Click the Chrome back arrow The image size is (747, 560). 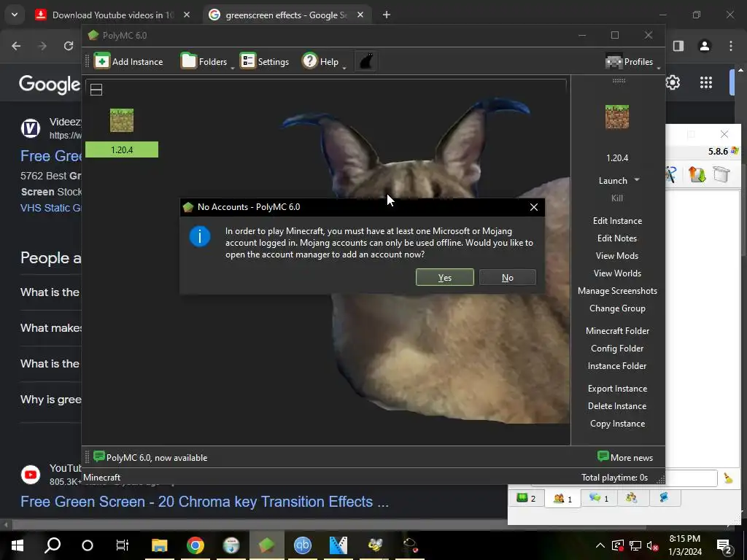coord(16,46)
